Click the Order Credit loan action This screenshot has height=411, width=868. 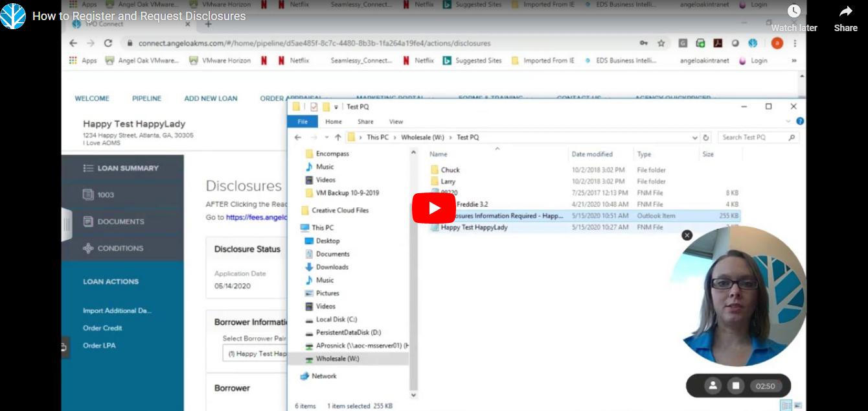tap(102, 328)
